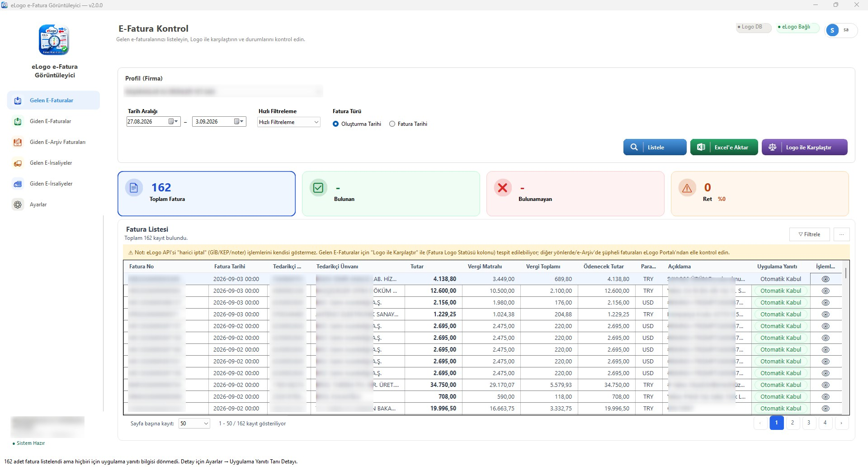
Task: Open the Giden E-Arşiv Faturaları sidebar icon
Action: click(18, 142)
